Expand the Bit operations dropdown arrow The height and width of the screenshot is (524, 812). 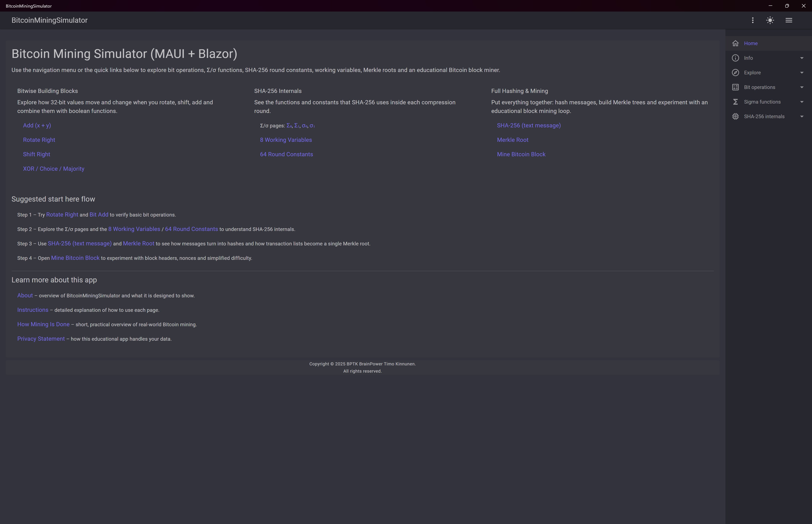click(x=802, y=87)
